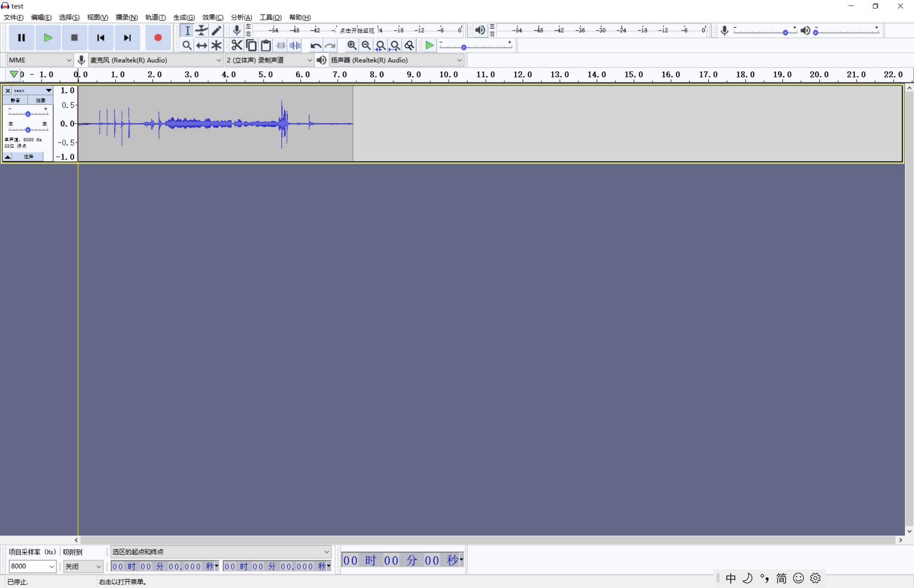Screen dimensions: 914x588
Task: Click the Trim audio icon
Action: click(281, 45)
